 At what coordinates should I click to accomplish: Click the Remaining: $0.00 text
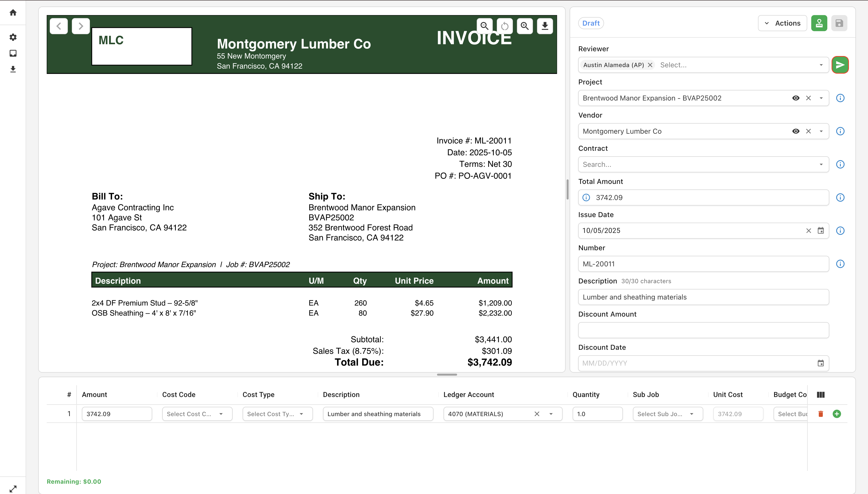point(74,481)
